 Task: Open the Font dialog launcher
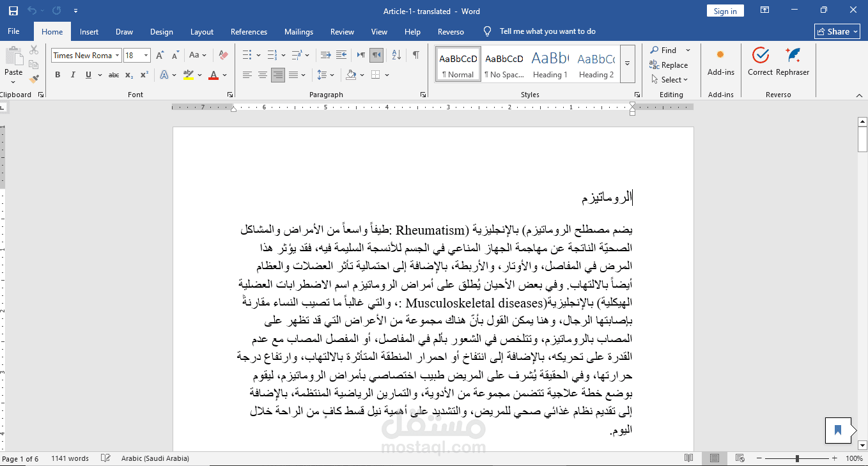tap(230, 95)
